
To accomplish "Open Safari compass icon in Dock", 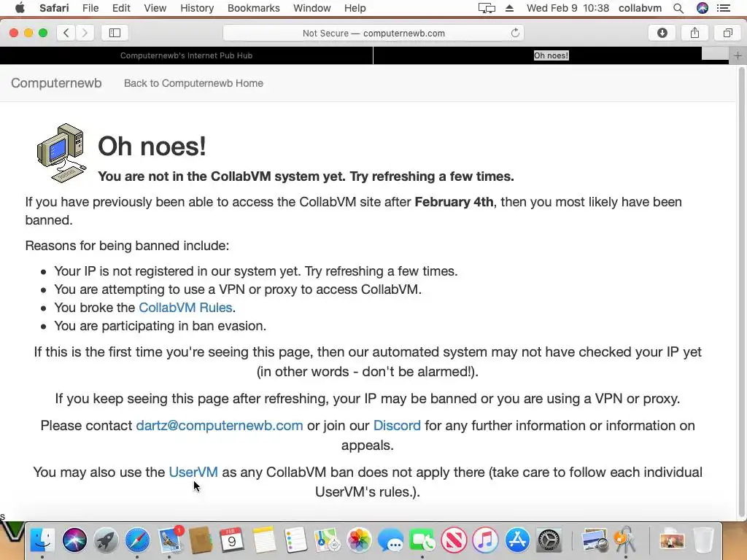I will (x=137, y=540).
